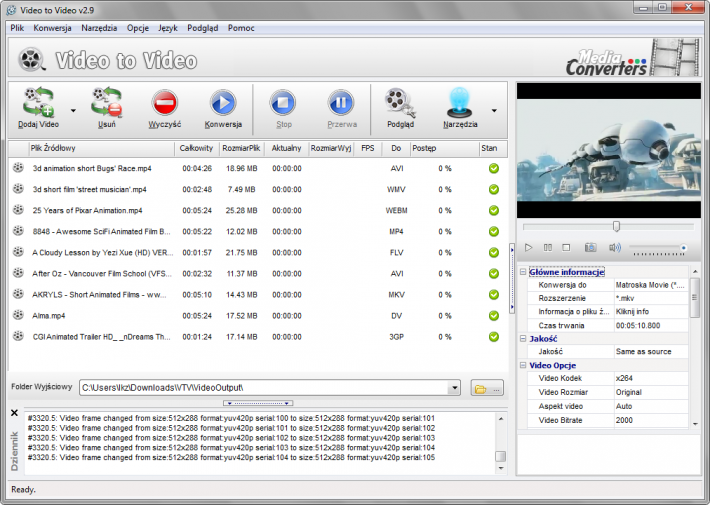This screenshot has width=710, height=505.
Task: Click the Dodaj Video add button
Action: click(x=38, y=108)
